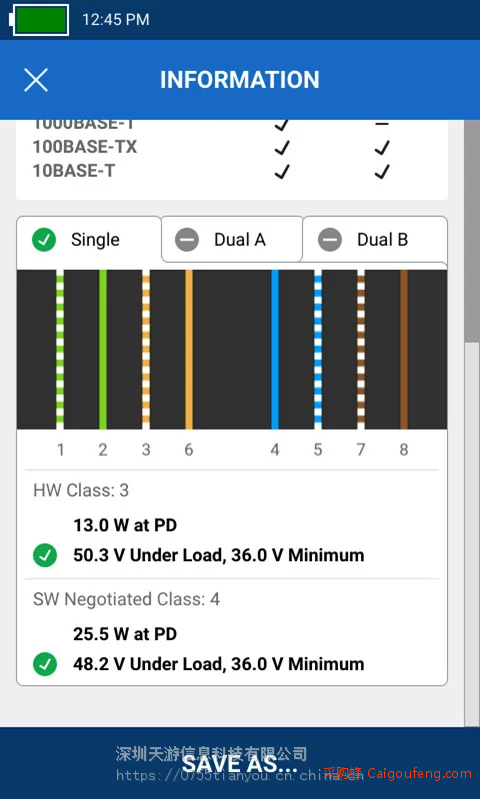Switch to the Dual B tab

click(376, 239)
